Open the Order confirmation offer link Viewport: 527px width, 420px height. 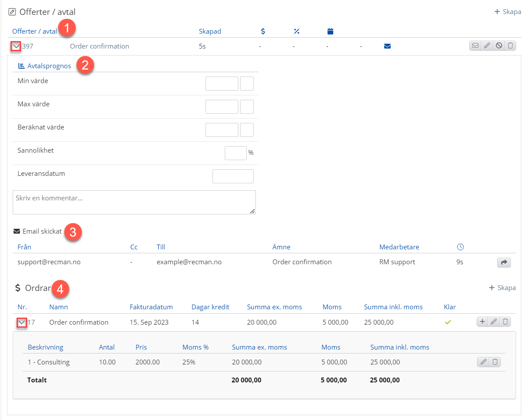click(x=99, y=46)
